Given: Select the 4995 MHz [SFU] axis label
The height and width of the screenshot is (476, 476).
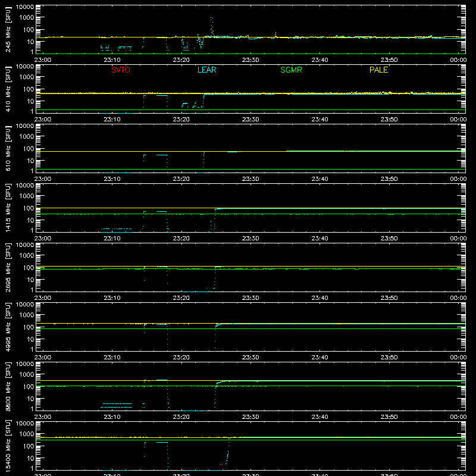Looking at the screenshot, I should 8,327.
